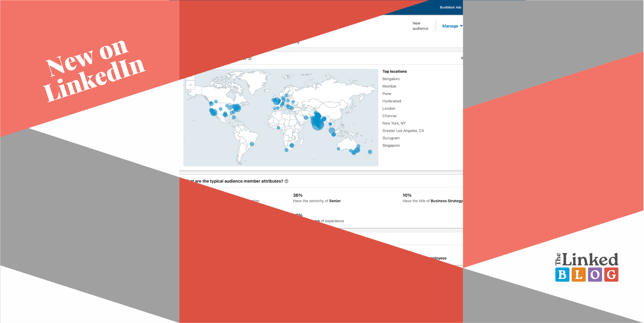Screen dimensions: 644x323
Task: Click The Linked Blog logo
Action: click(x=587, y=267)
